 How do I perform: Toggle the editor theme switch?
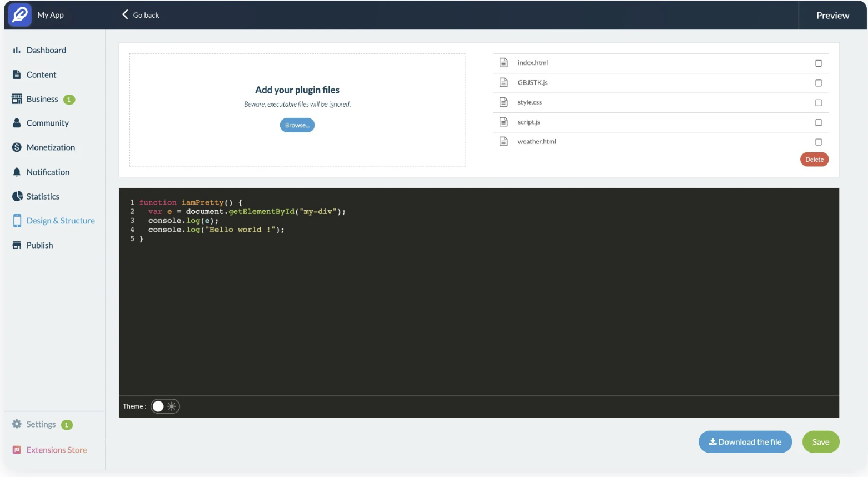(x=165, y=406)
